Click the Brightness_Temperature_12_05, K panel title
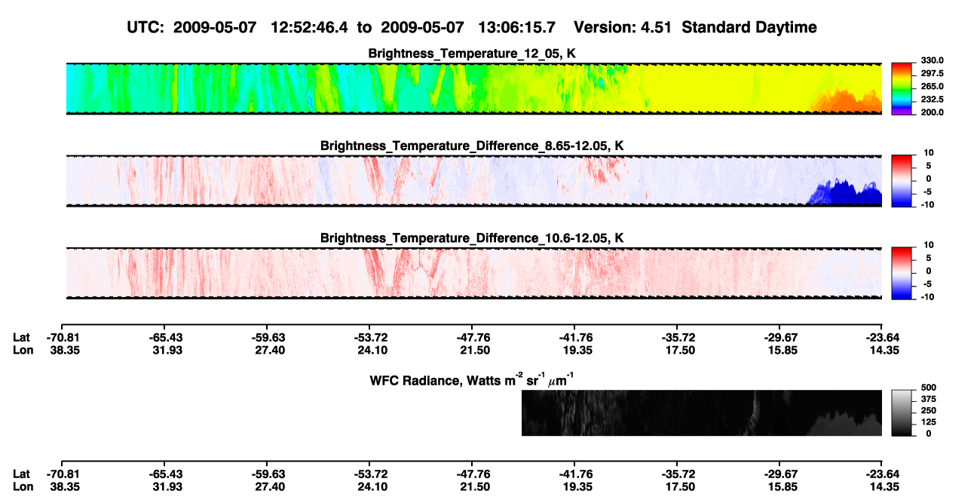The height and width of the screenshot is (503, 980). (472, 54)
